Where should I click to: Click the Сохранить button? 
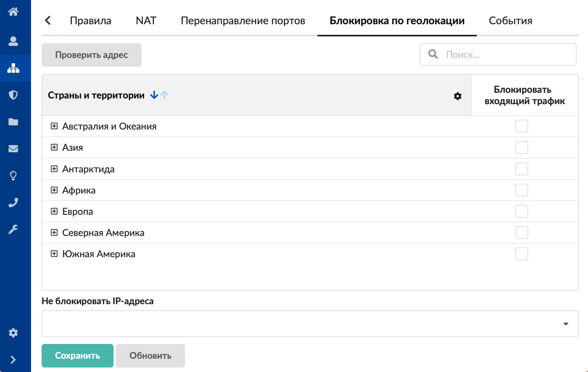(x=78, y=356)
